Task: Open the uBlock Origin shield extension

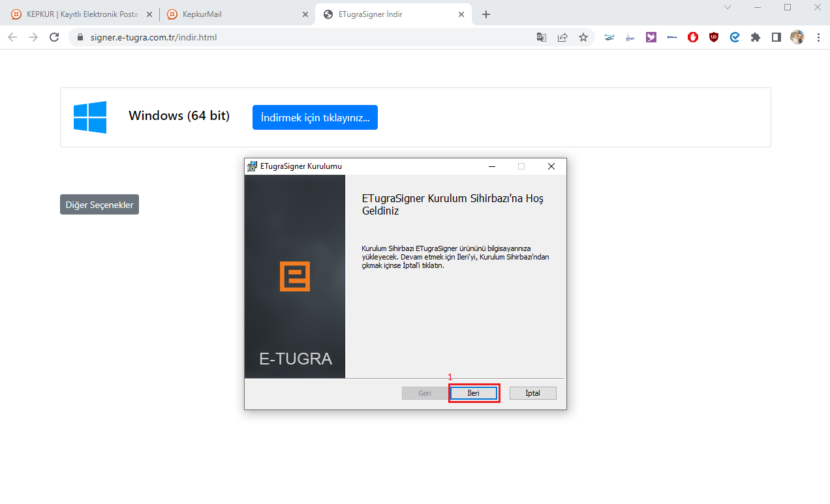Action: pos(714,37)
